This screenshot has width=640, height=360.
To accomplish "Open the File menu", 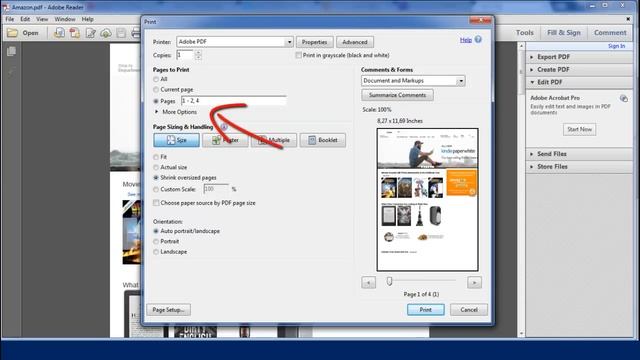I will pos(10,19).
